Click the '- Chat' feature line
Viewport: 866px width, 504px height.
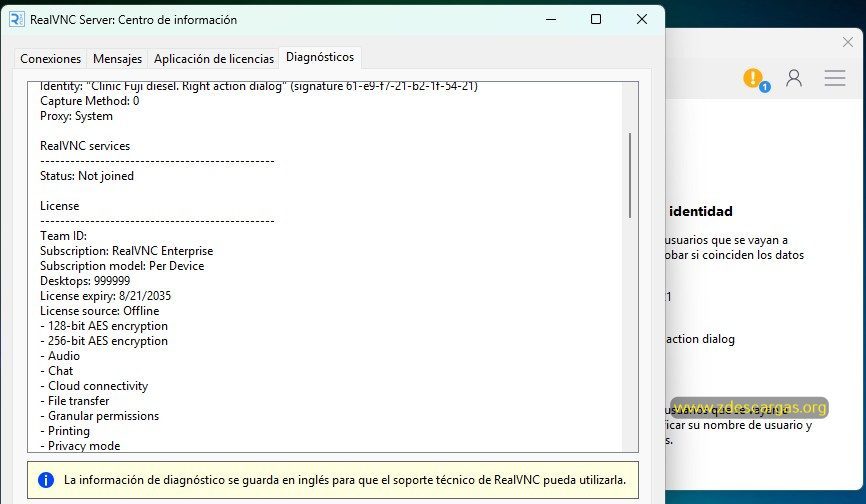56,370
